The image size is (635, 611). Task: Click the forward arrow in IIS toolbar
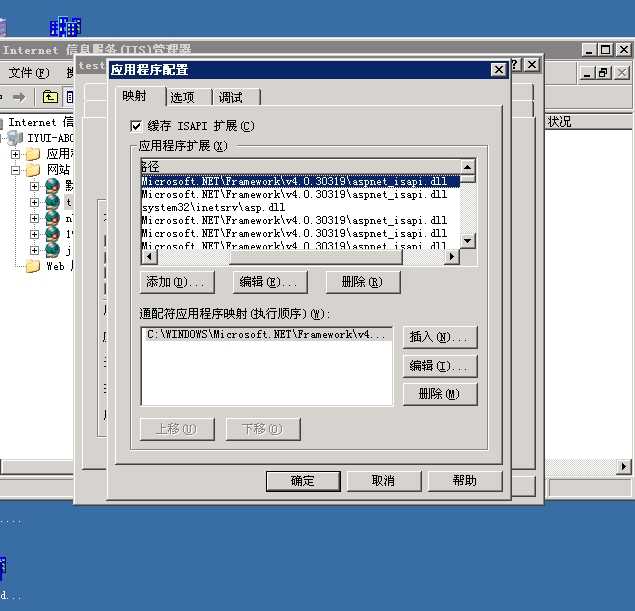19,97
